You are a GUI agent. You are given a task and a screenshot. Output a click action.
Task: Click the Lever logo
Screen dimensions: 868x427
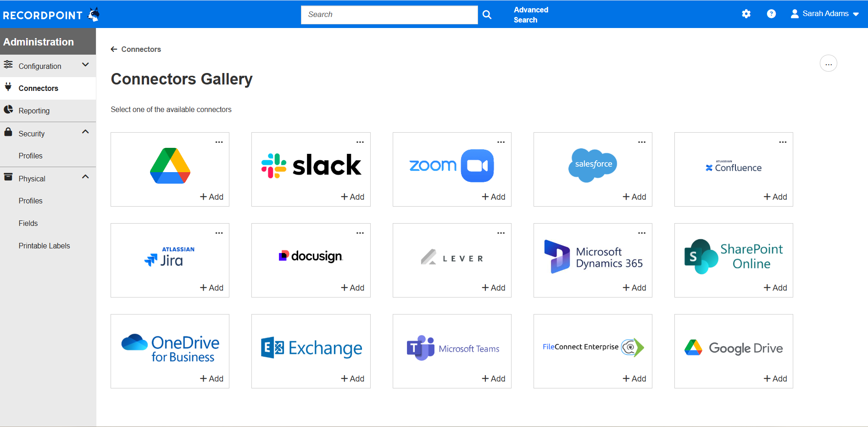(x=452, y=257)
